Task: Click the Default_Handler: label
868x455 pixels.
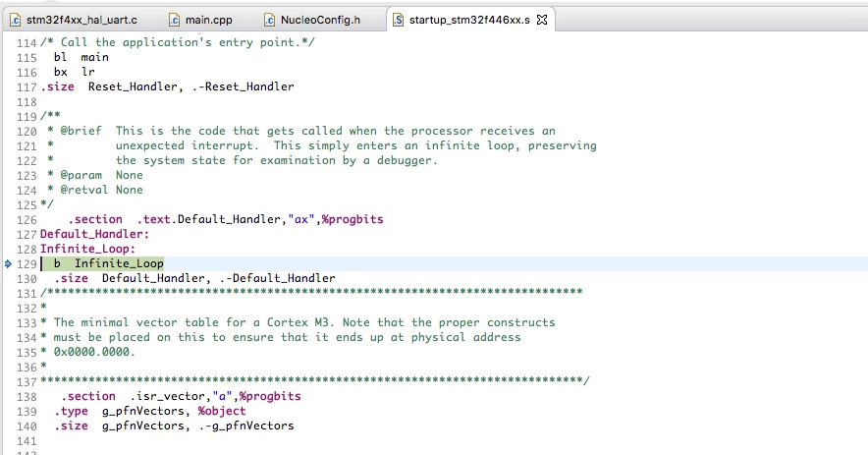Action: 94,235
